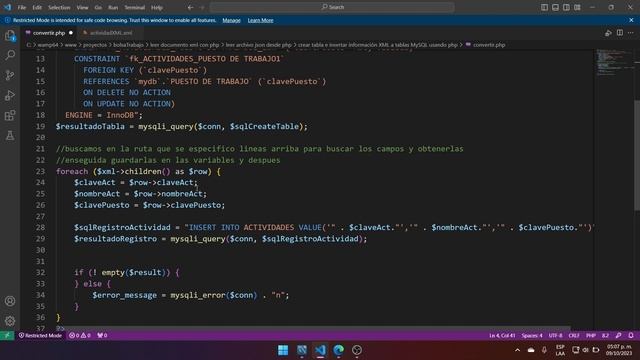Open the View menu
This screenshot has width=640, height=360.
(82, 7)
